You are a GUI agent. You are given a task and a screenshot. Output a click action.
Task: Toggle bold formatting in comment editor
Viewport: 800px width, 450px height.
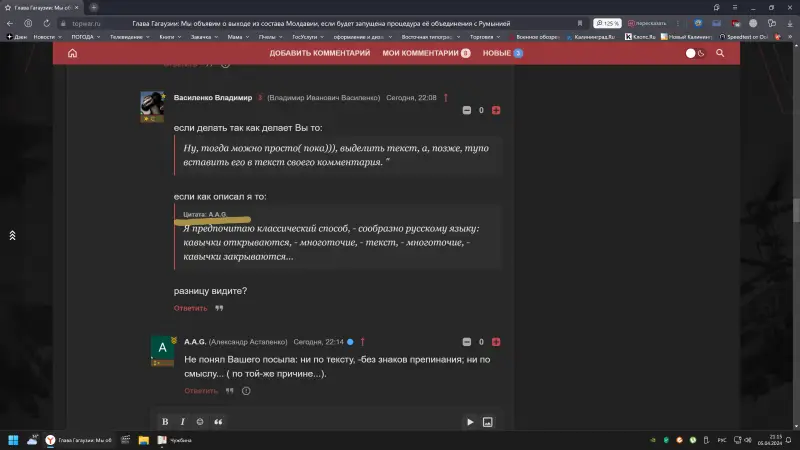tap(165, 422)
